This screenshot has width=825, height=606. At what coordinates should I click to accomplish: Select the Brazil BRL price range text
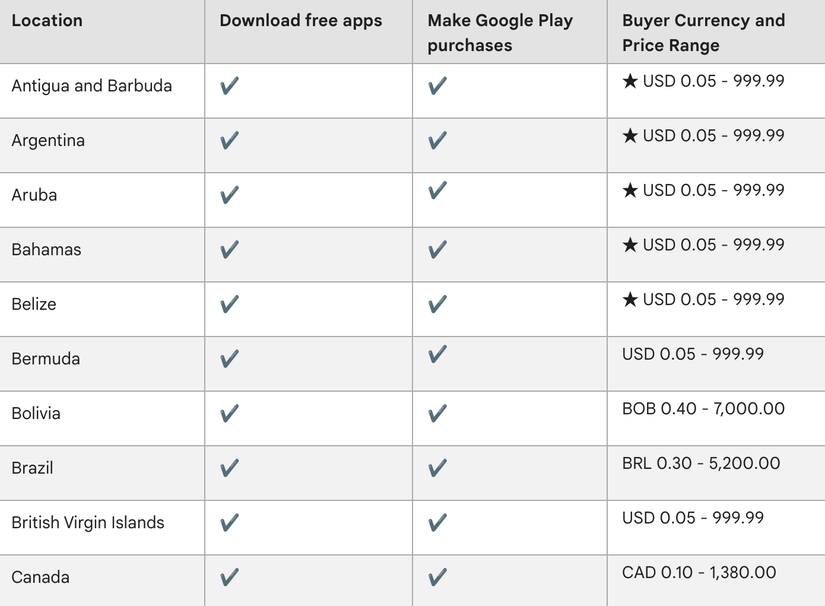(701, 463)
